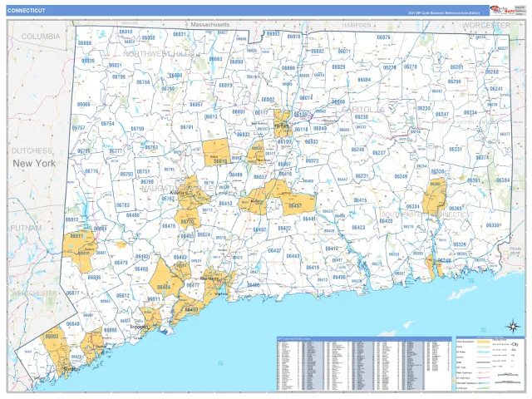The height and width of the screenshot is (399, 532).
Task: Click ZIP code 06039 label
Action: pos(88,61)
